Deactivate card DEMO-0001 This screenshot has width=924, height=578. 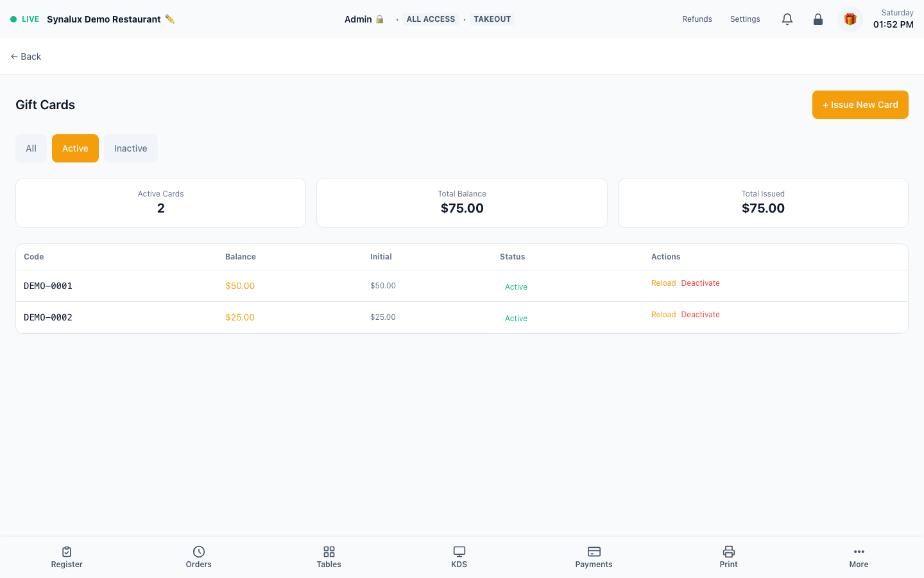pos(701,283)
